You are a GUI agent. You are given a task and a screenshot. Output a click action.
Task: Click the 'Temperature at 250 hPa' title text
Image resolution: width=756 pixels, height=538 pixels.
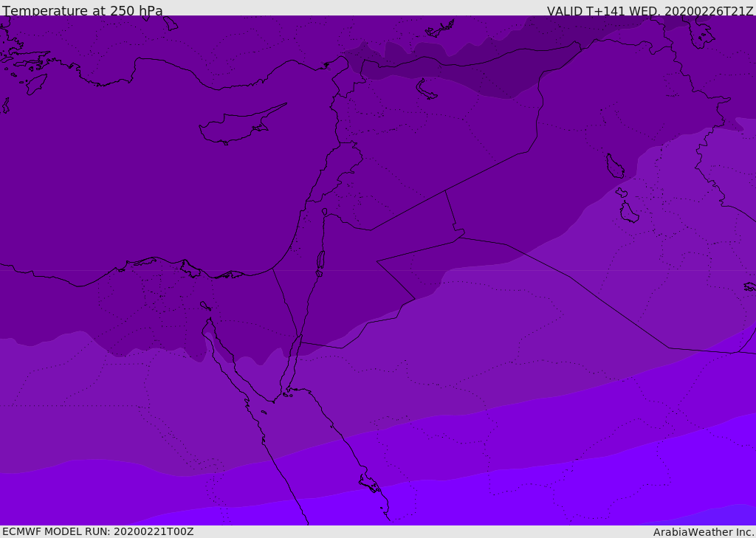point(83,10)
